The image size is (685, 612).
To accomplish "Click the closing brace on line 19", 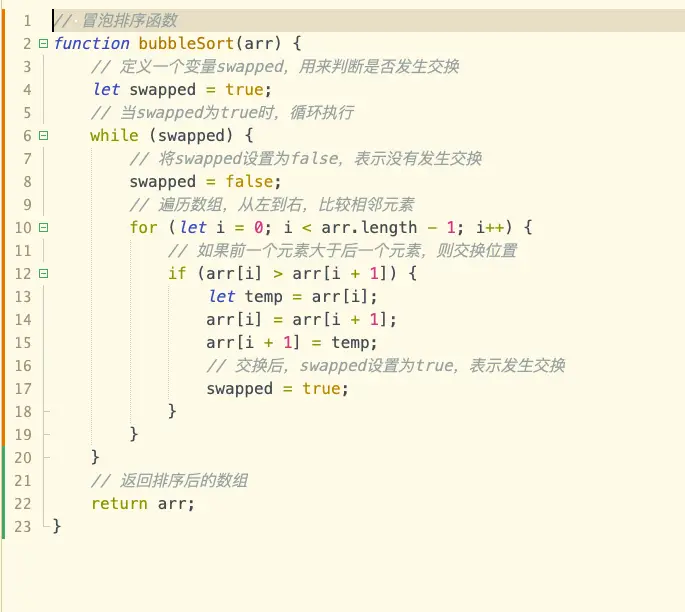I will (134, 435).
